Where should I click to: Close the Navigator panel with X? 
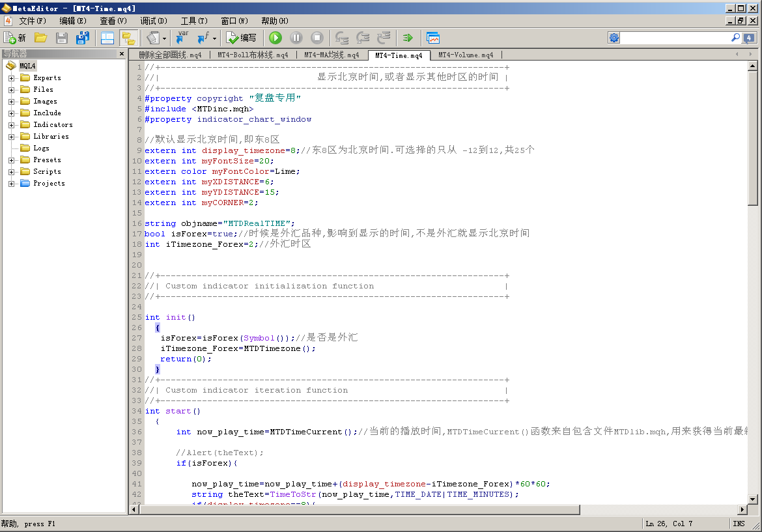pyautogui.click(x=121, y=54)
